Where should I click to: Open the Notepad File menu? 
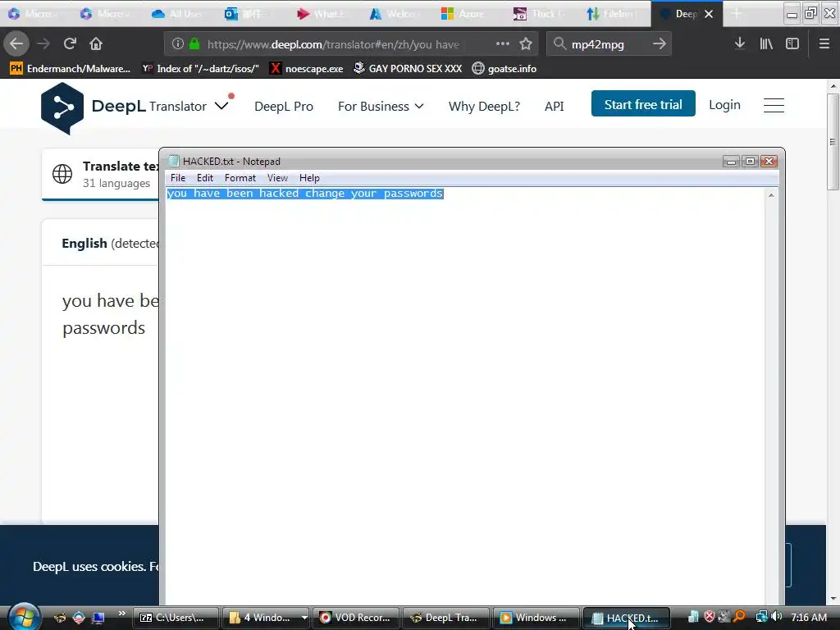pyautogui.click(x=178, y=178)
